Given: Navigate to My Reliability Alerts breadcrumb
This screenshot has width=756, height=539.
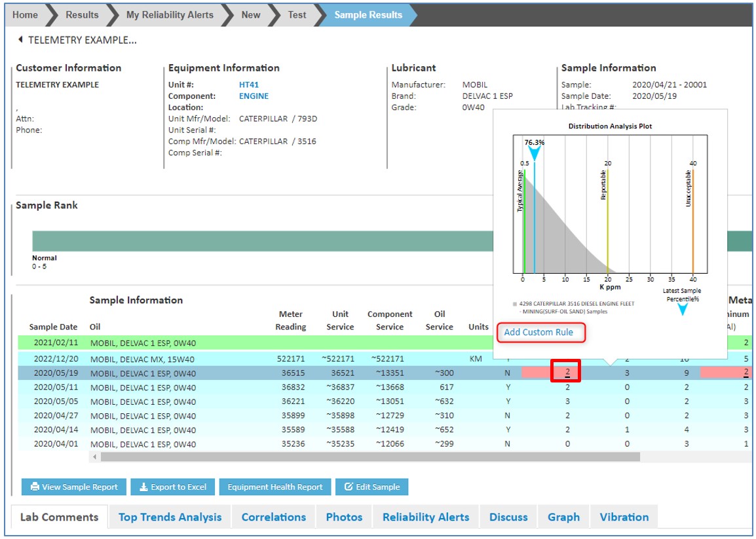Looking at the screenshot, I should tap(170, 14).
